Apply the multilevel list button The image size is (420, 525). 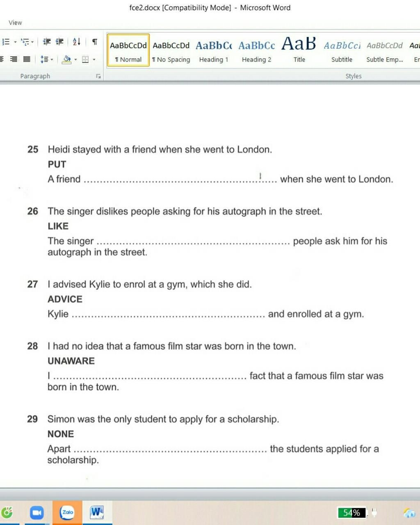(25, 42)
